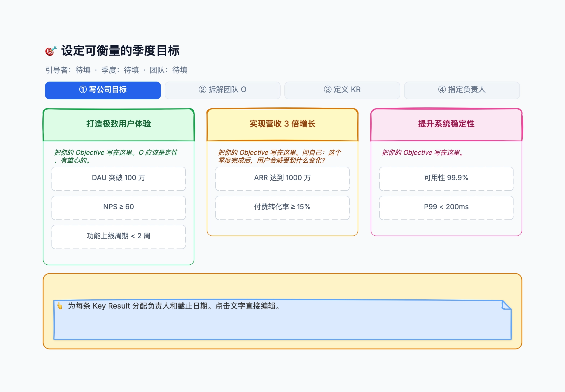The height and width of the screenshot is (392, 565).
Task: Click the 提升系统稳定性 card header
Action: tap(446, 125)
